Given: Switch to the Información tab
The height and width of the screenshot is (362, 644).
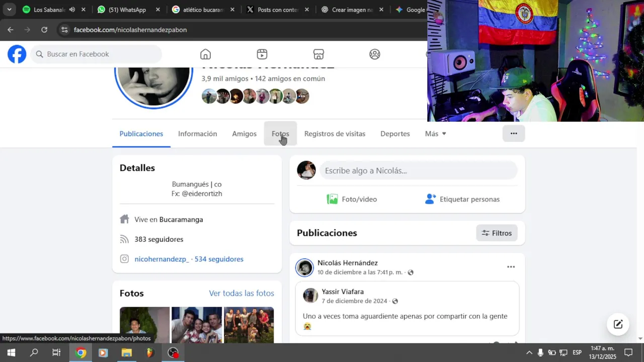Looking at the screenshot, I should click(x=198, y=134).
